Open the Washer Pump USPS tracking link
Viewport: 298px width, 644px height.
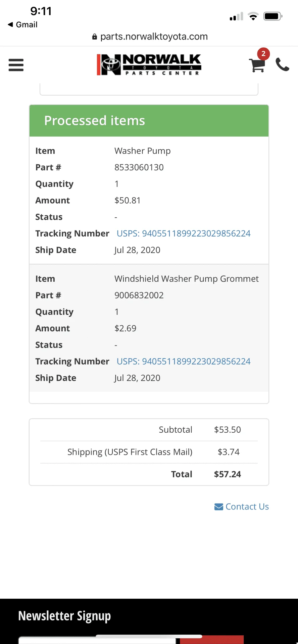(184, 233)
